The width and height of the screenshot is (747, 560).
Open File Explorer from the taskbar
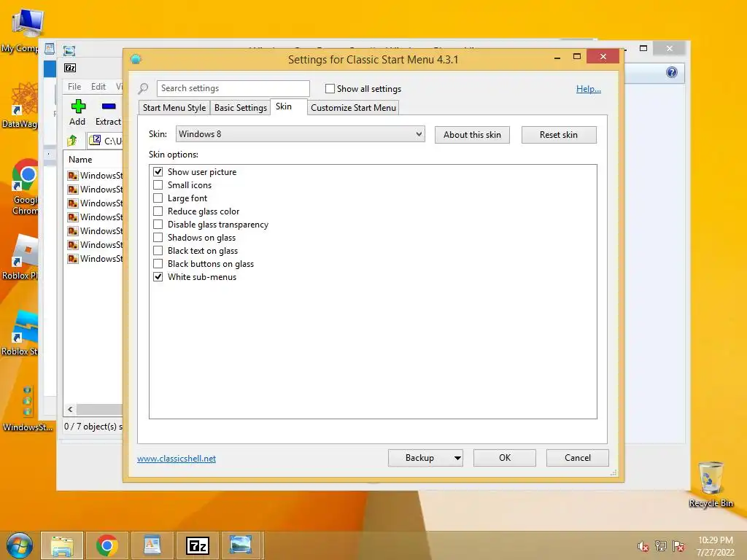pyautogui.click(x=62, y=545)
